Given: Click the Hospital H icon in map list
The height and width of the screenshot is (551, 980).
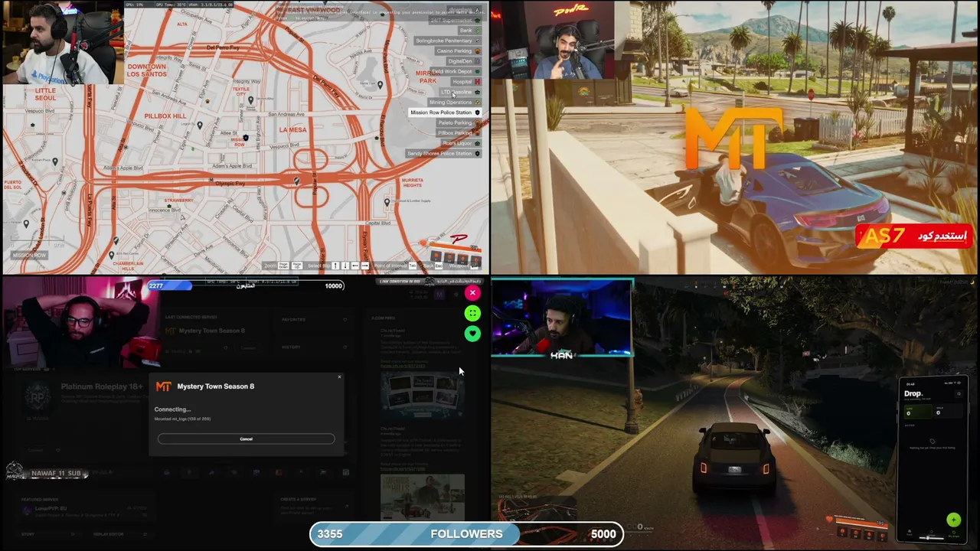Looking at the screenshot, I should [x=478, y=82].
